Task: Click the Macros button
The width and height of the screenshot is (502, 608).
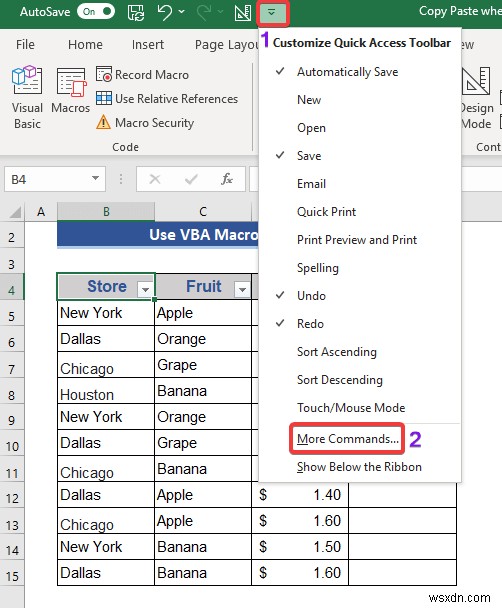Action: coord(71,91)
